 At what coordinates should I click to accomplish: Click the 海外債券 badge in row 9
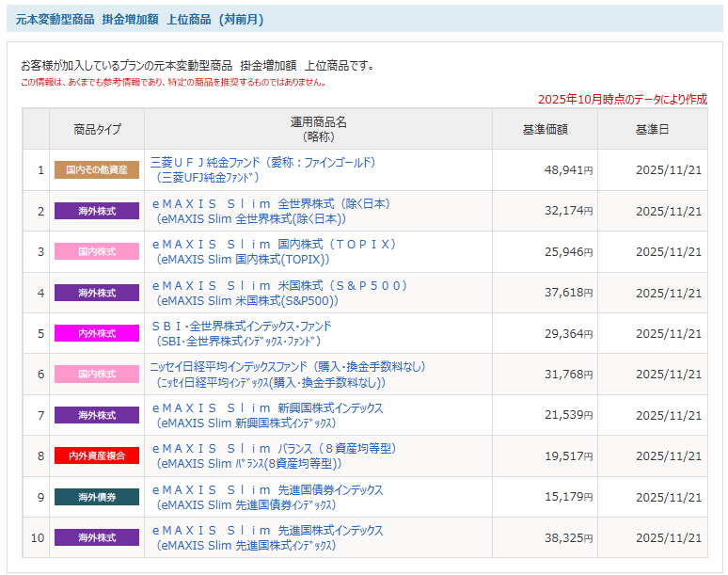[x=97, y=497]
